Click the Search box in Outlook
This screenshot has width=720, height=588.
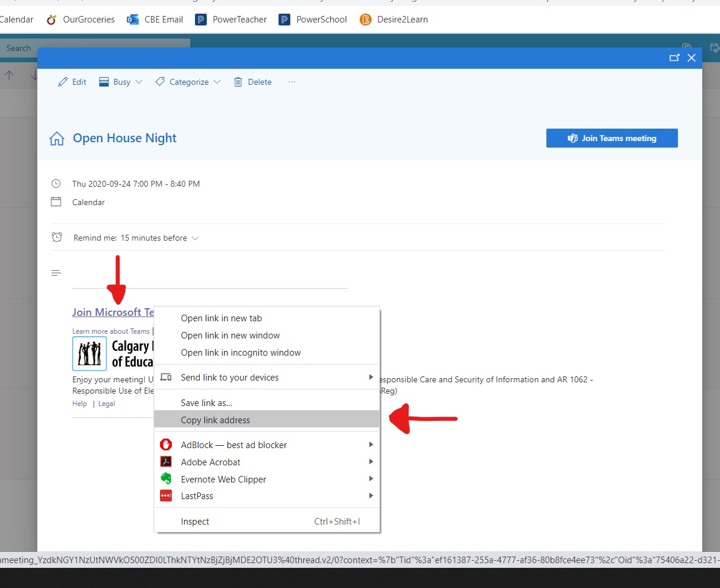pyautogui.click(x=95, y=48)
